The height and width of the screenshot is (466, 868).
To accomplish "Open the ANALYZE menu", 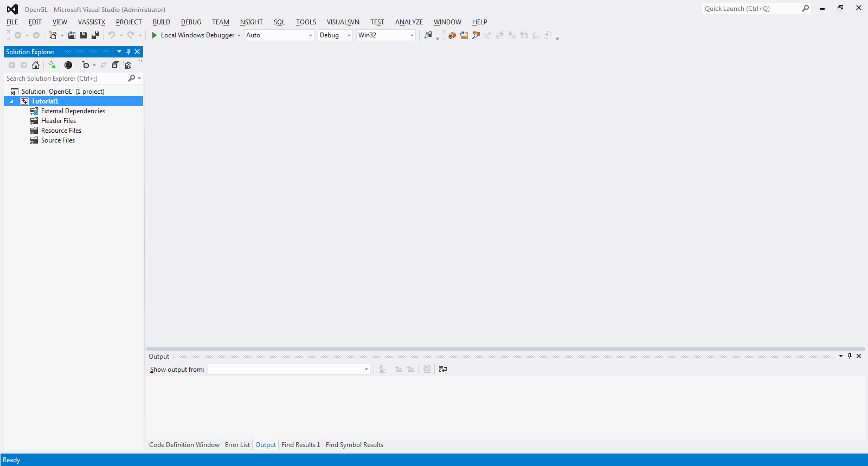I will click(x=409, y=22).
